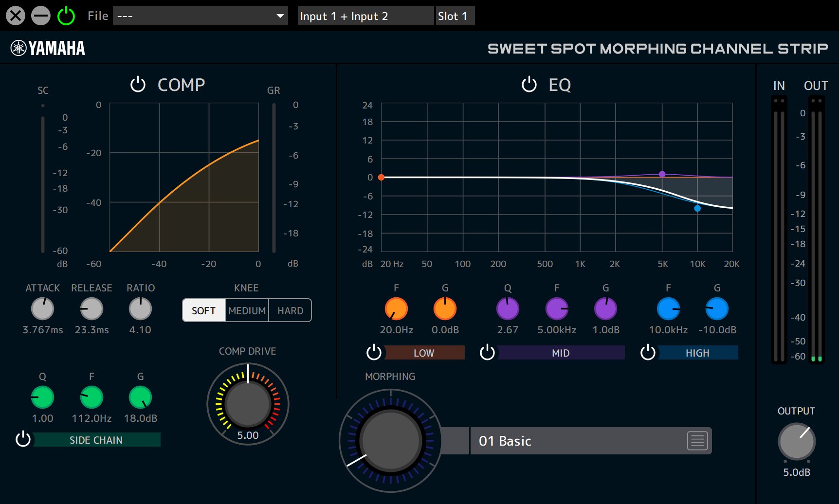This screenshot has height=504, width=839.
Task: Minimize the plugin window
Action: coord(41,16)
